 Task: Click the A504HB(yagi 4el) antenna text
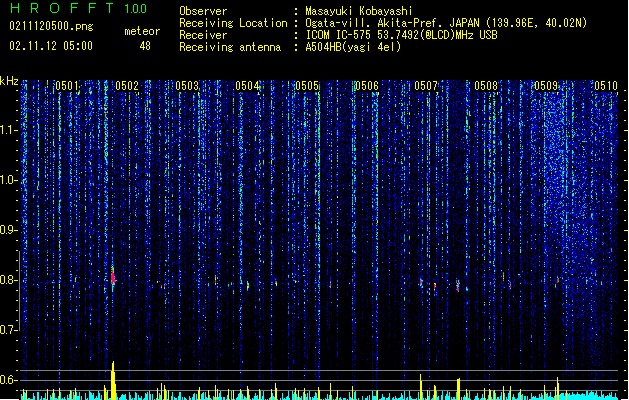tap(353, 47)
